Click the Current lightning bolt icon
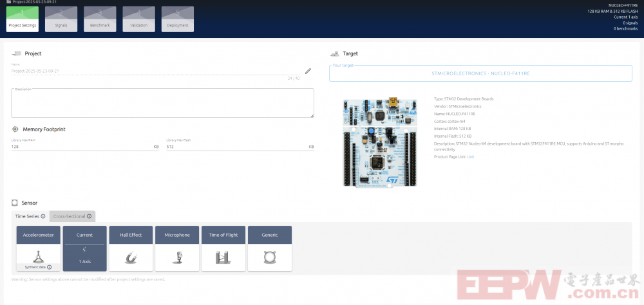This screenshot has height=305, width=644. click(x=84, y=249)
